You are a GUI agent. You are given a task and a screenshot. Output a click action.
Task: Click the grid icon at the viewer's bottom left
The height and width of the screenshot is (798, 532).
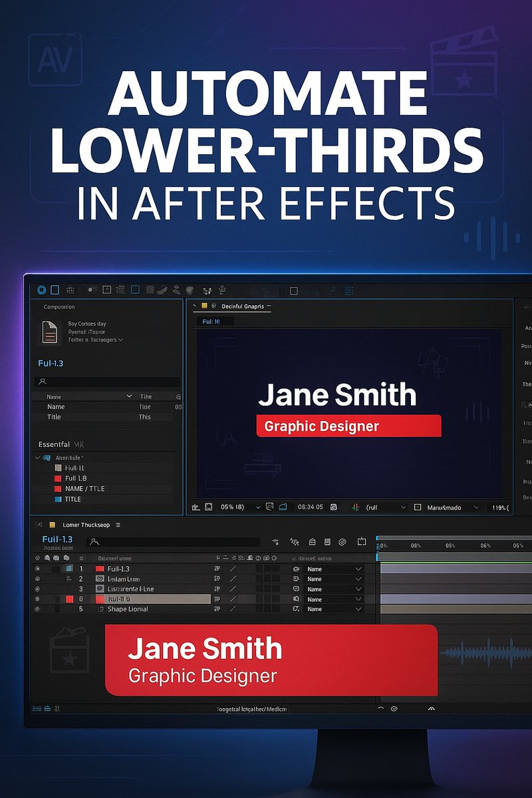(196, 507)
